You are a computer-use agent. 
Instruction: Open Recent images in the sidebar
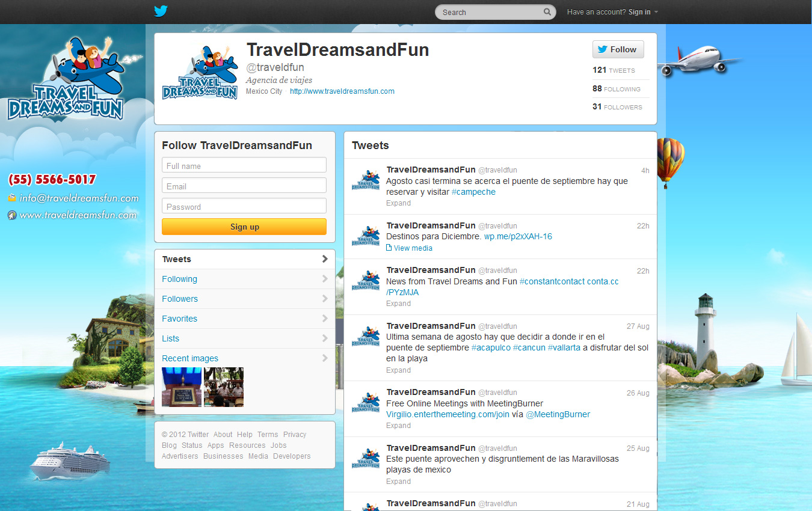(x=245, y=358)
